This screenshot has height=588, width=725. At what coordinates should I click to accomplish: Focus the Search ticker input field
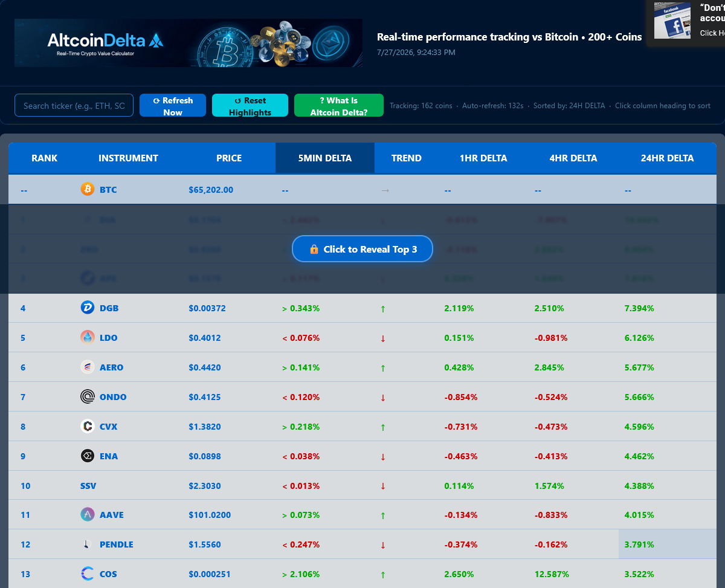pos(74,105)
